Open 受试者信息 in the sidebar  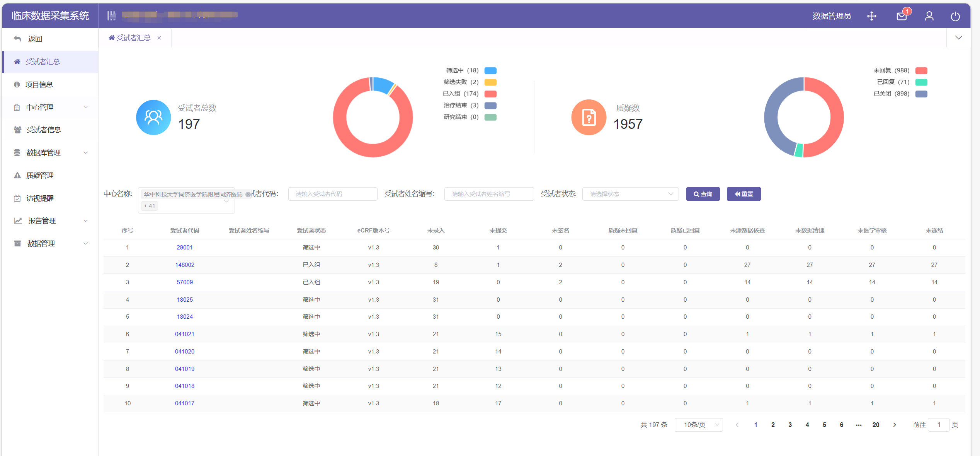tap(50, 130)
